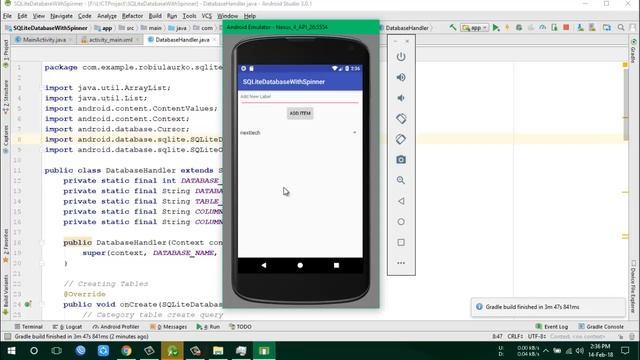Open the app run configuration dropdown
Screen dimensions: 640x360
coord(474,28)
